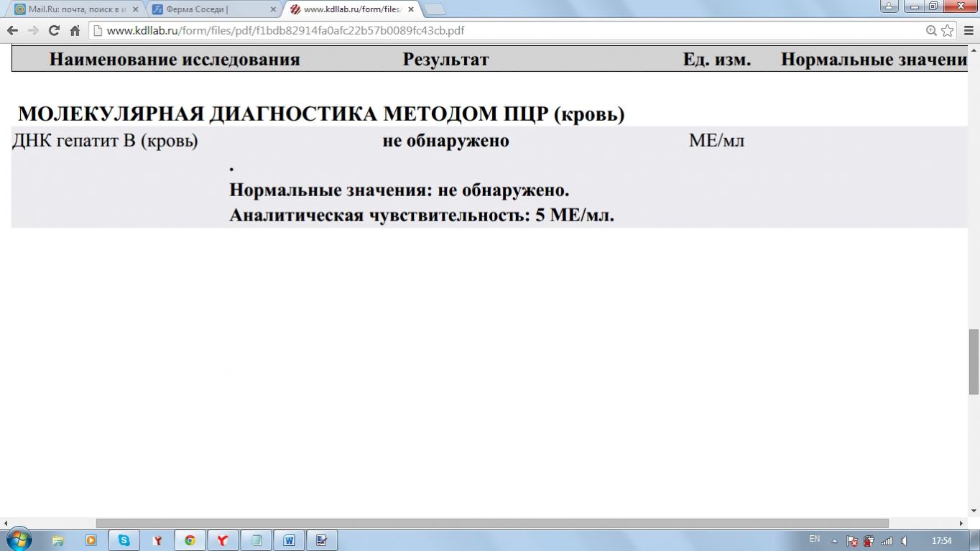980x551 pixels.
Task: Click the browser Back arrow
Action: (x=12, y=31)
